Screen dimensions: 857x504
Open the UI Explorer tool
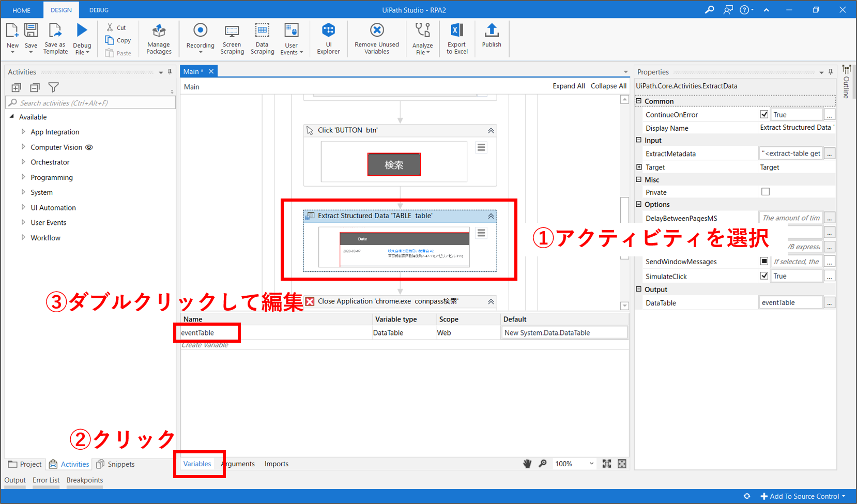coord(328,31)
